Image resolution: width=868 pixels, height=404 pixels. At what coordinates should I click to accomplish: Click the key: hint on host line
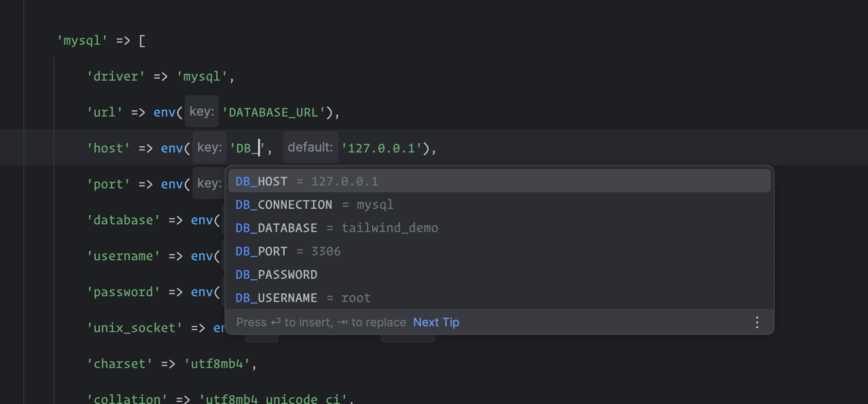coord(209,148)
